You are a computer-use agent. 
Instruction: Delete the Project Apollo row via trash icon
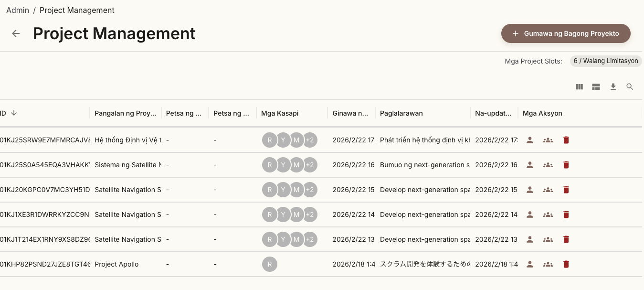point(566,264)
